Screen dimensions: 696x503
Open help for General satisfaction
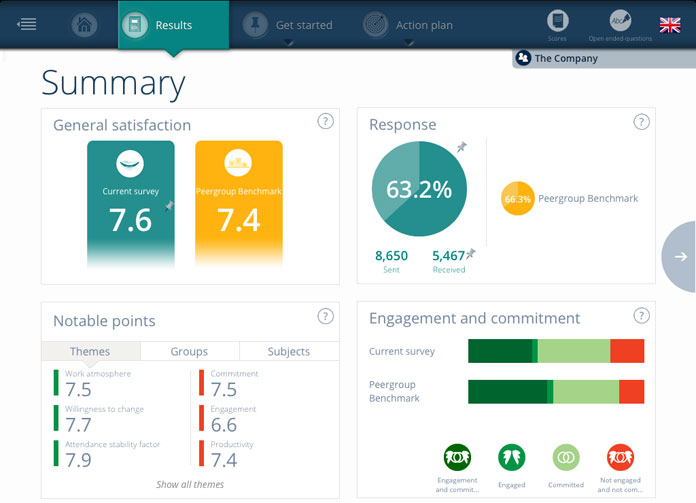325,121
